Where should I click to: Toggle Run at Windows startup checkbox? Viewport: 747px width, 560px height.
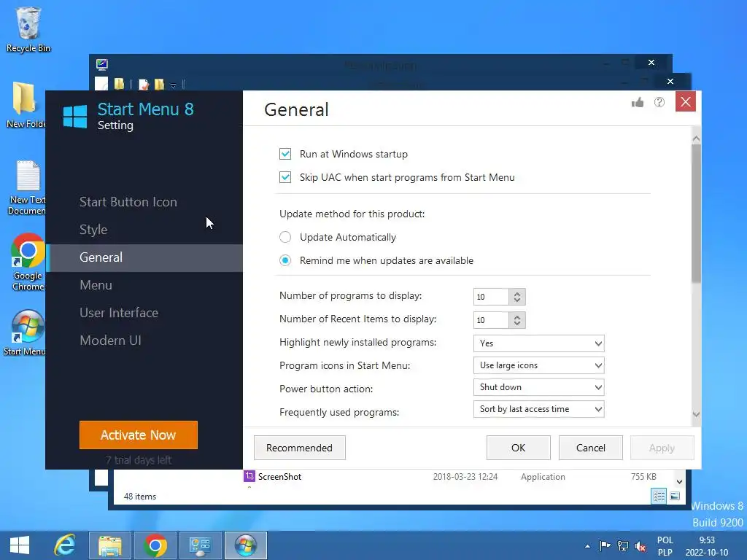click(285, 154)
